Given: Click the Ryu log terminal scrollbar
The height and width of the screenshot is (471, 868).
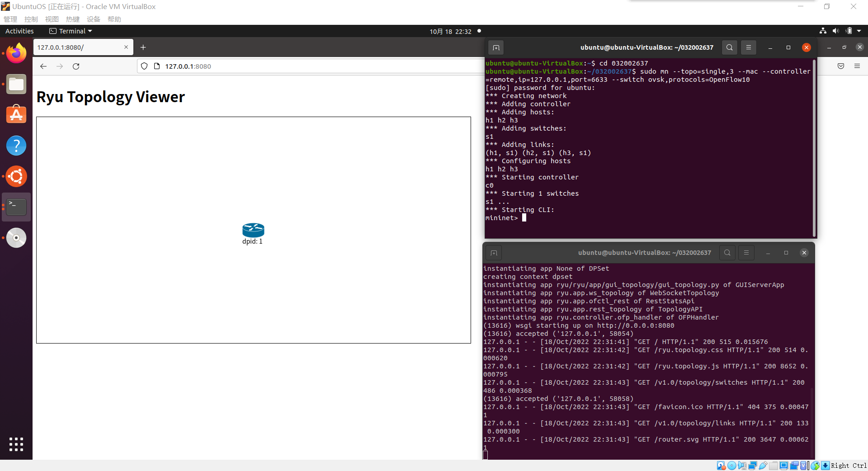Looking at the screenshot, I should (812, 423).
